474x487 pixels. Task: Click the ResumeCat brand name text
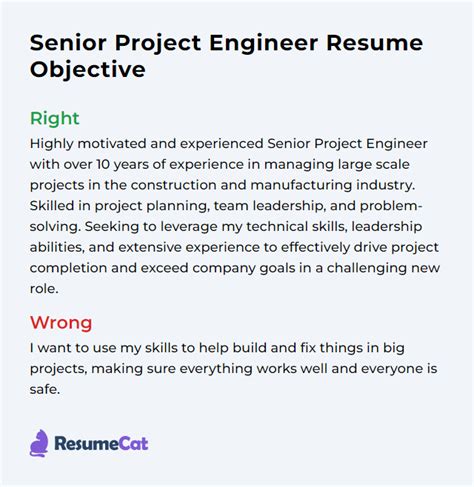coord(101,444)
